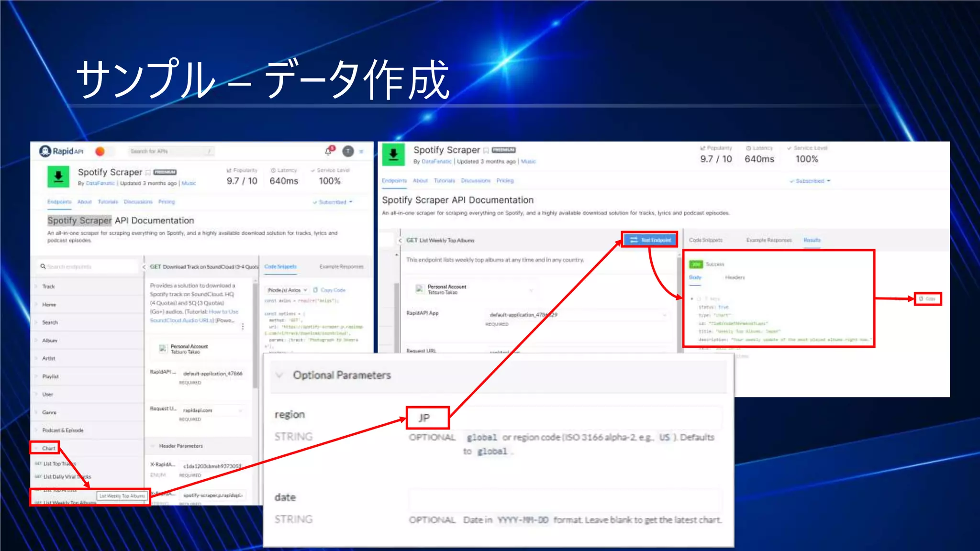Expand the Track endpoint group
Screen dimensions: 980x551
(48, 287)
